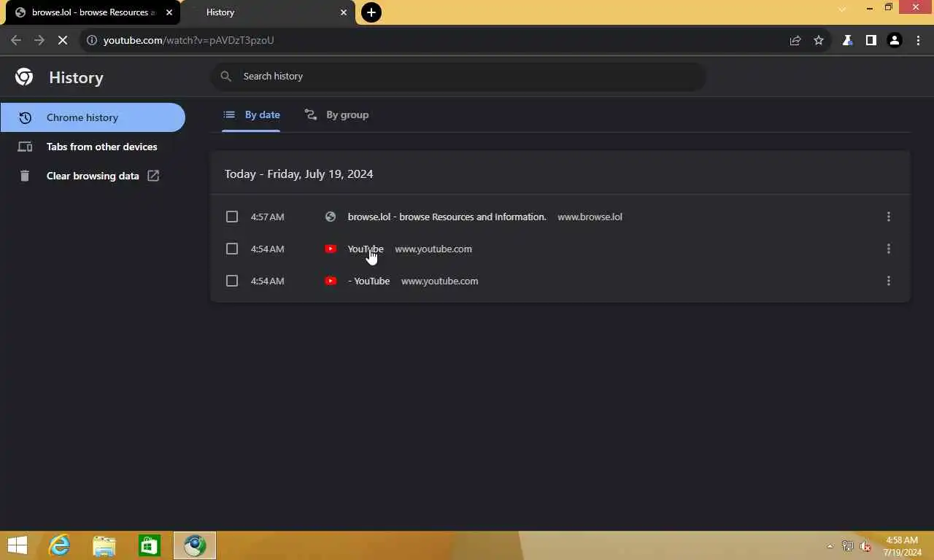This screenshot has height=560, width=934.
Task: Switch to the By group view
Action: pyautogui.click(x=336, y=114)
